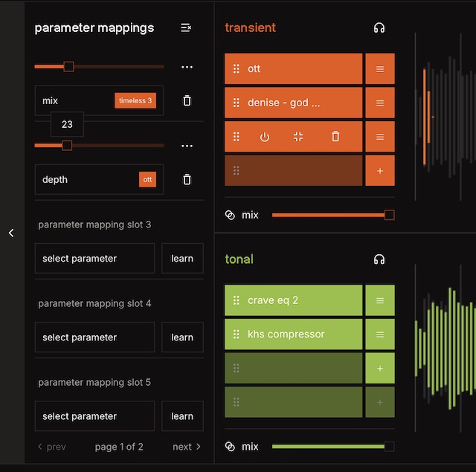Viewport: 476px width, 472px height.
Task: Click the collapse window icon in third transient slot
Action: pos(298,137)
